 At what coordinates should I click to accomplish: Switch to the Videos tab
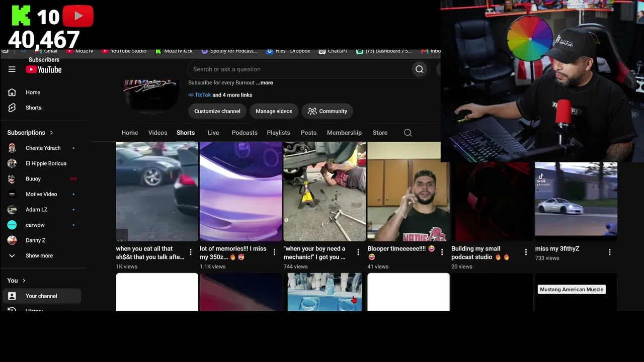[x=157, y=133]
